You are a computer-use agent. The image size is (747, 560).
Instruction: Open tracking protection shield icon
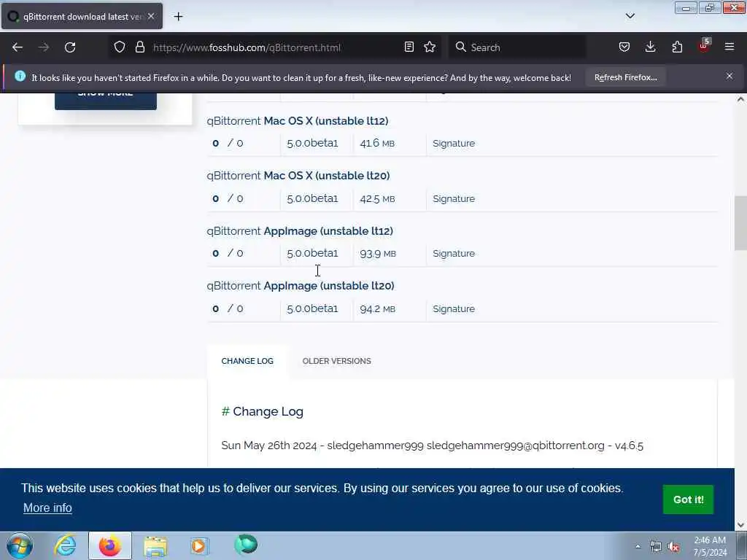point(120,47)
